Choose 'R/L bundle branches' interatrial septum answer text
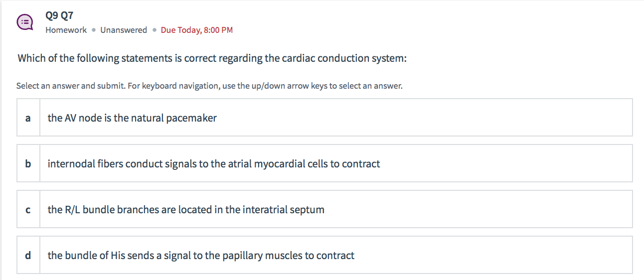Viewport: 644px width, 280px height. (186, 210)
